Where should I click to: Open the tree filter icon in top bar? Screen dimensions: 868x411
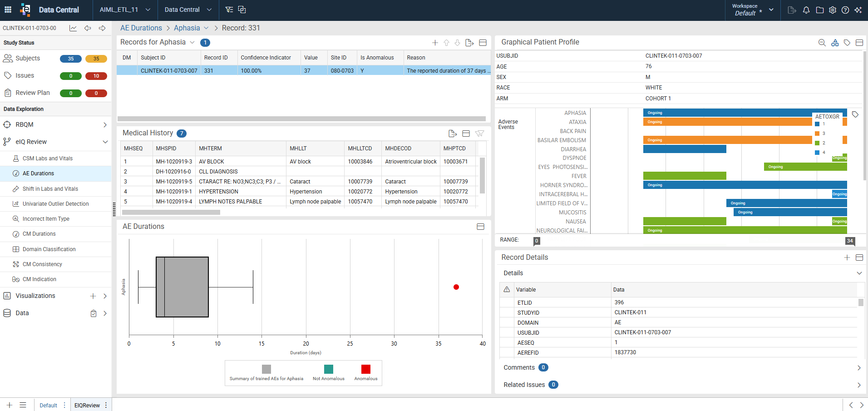(229, 10)
